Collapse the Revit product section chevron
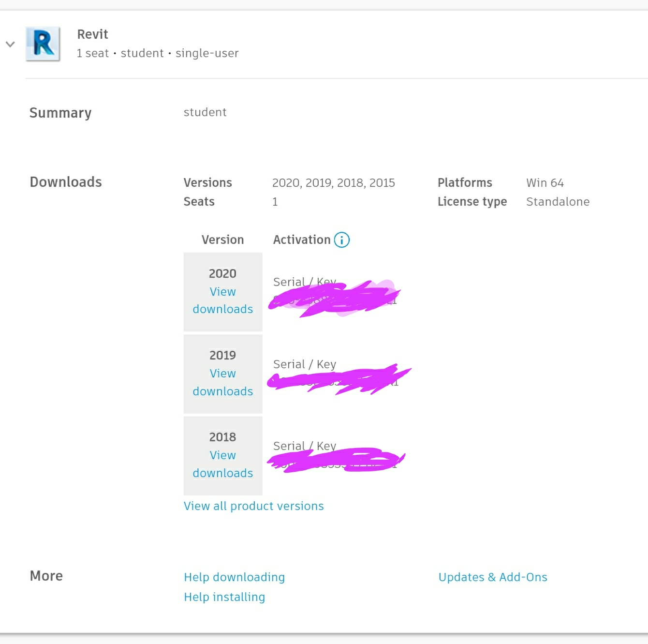Image resolution: width=648 pixels, height=644 pixels. [10, 44]
